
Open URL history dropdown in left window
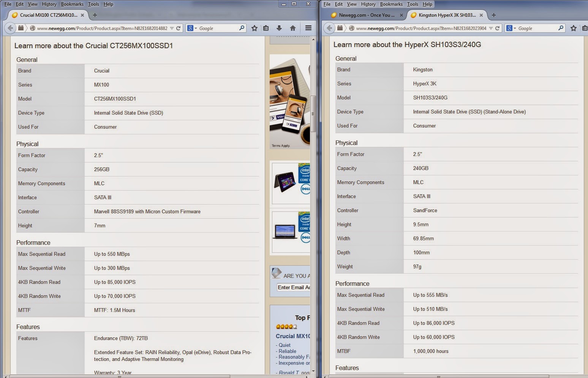coord(172,28)
